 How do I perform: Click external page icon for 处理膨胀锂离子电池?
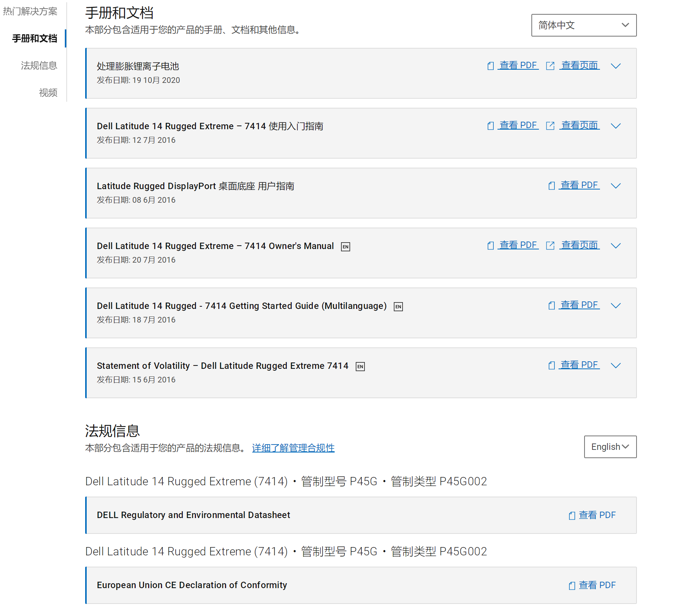click(x=550, y=66)
